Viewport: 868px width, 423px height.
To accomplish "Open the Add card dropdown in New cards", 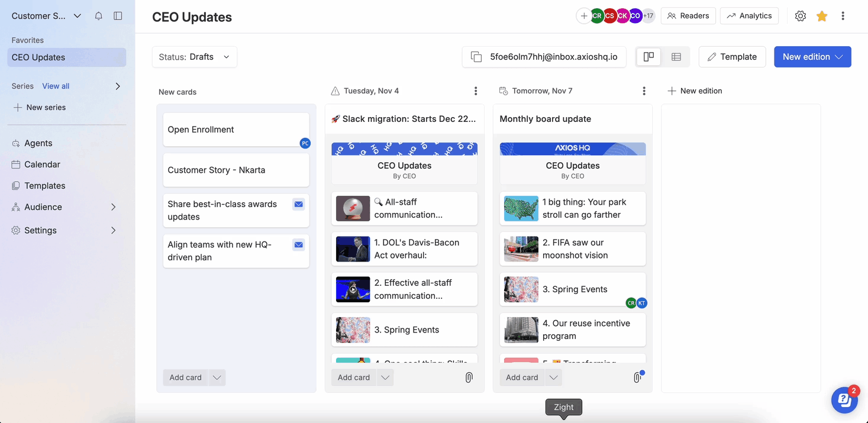I will pyautogui.click(x=217, y=377).
